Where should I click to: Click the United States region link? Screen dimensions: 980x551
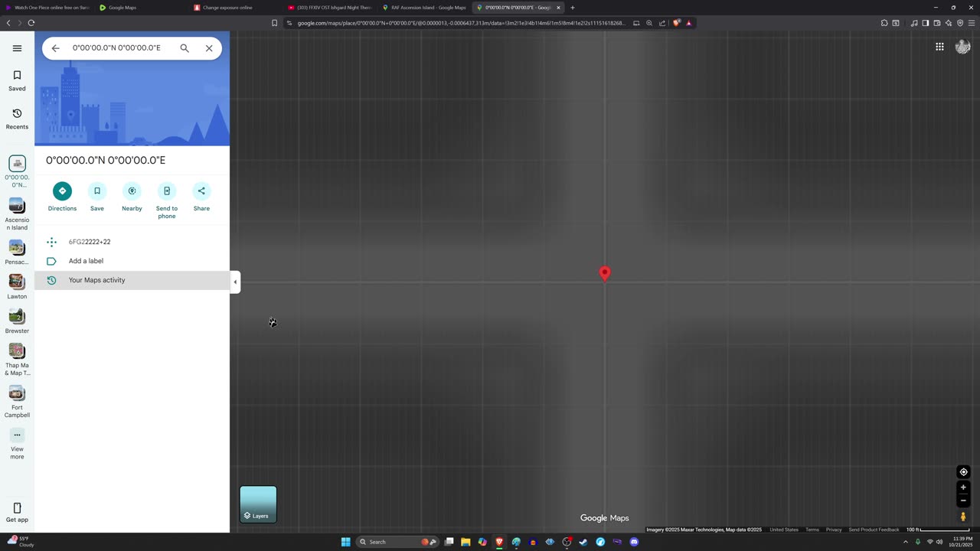(x=784, y=530)
